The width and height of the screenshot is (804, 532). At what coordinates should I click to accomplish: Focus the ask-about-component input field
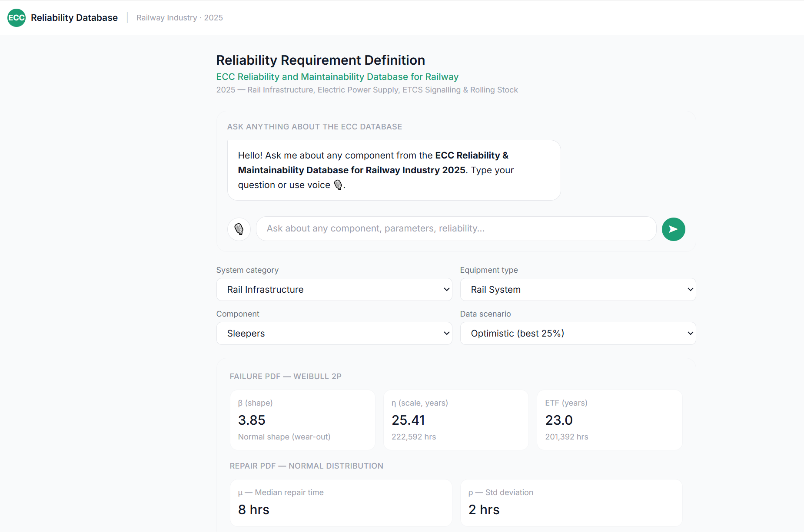pos(456,229)
